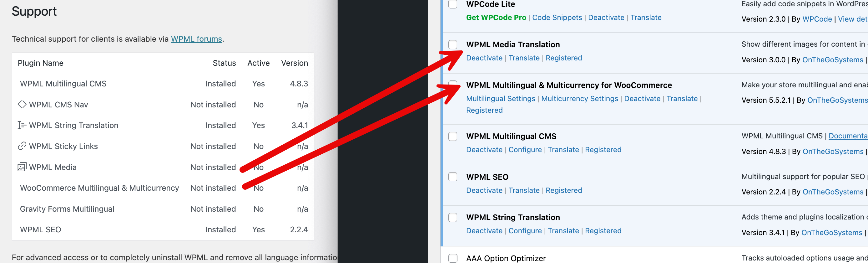Click version '2.2.4' cell in the Support table
This screenshot has width=868, height=263.
pos(299,229)
